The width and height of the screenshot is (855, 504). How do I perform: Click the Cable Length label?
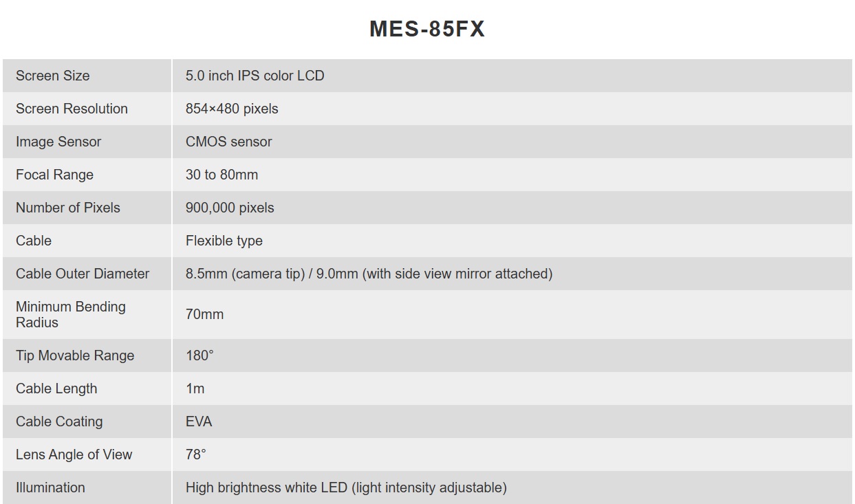point(56,388)
